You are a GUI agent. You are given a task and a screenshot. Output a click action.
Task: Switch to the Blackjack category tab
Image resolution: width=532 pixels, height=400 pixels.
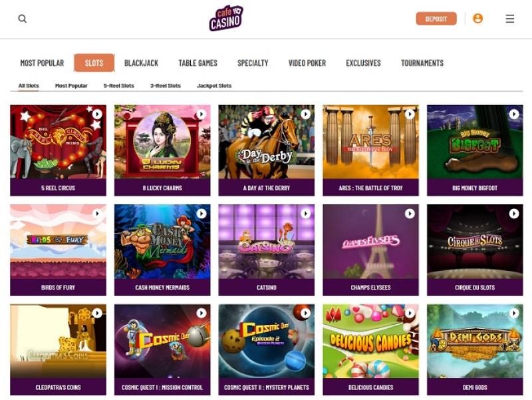[142, 63]
